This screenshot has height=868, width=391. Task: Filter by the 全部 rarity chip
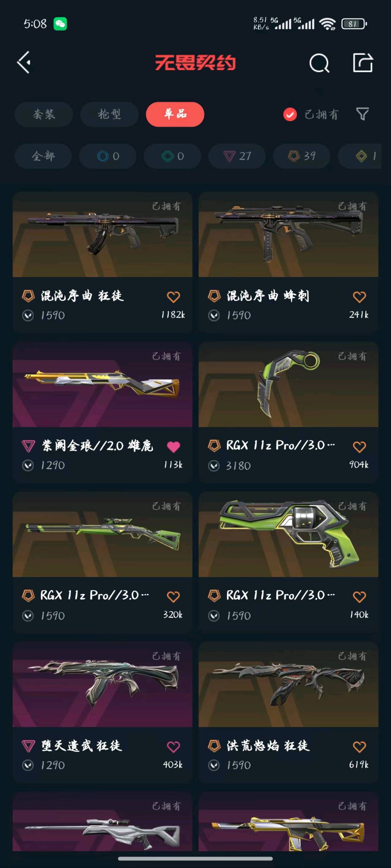(x=43, y=156)
